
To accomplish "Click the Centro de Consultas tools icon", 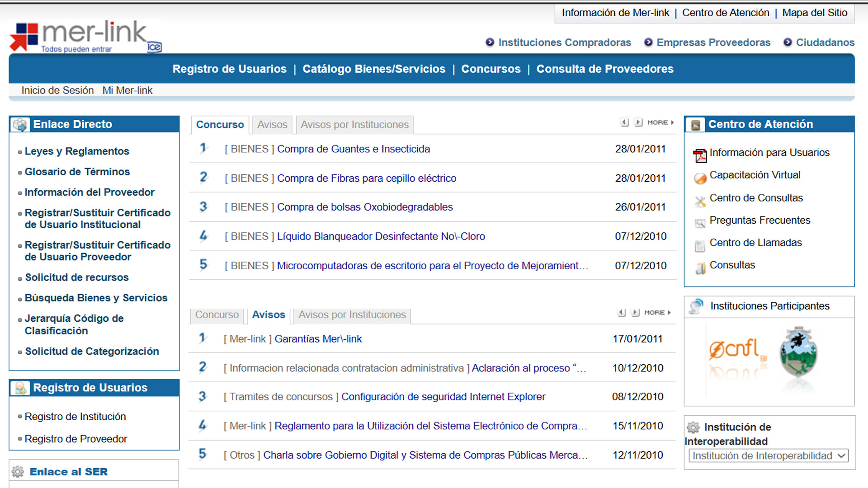I will click(700, 201).
